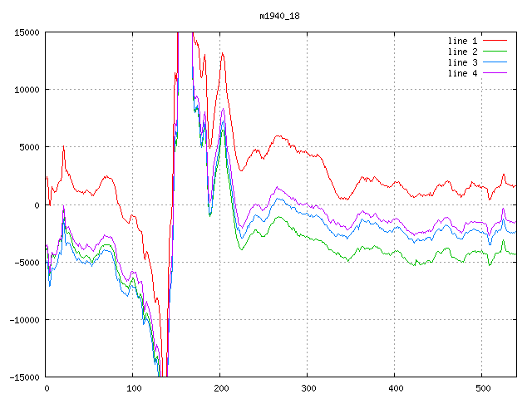Click the x-axis label 100
This screenshot has height=399, width=532.
pos(134,388)
